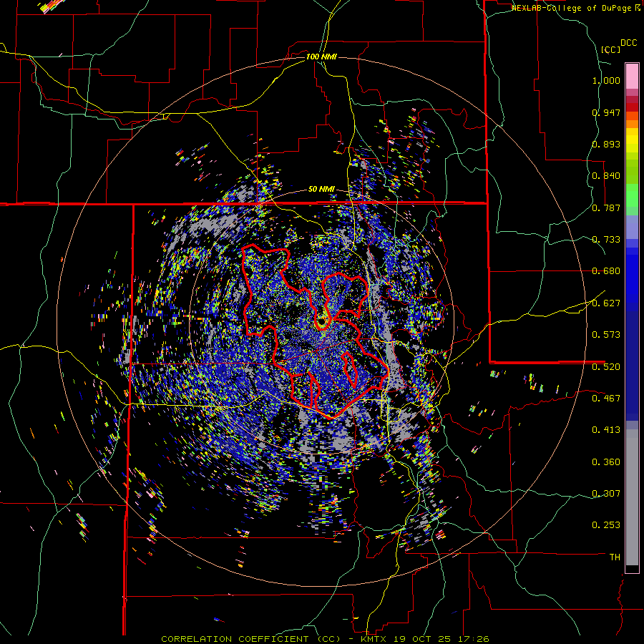Click the CORRELATION COEFFICIENT (CC) caption text
Viewport: 644px width, 644px height.
click(250, 639)
